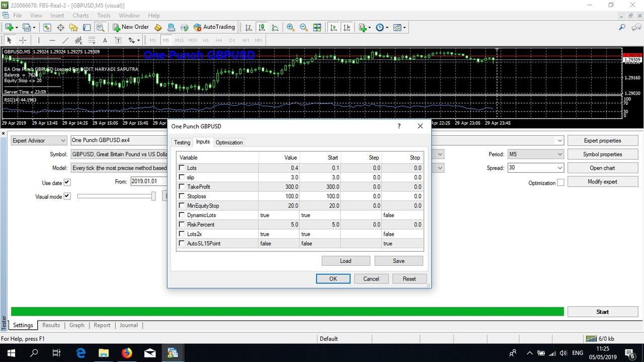The image size is (644, 362).
Task: Switch to line chart icon
Action: 275,27
